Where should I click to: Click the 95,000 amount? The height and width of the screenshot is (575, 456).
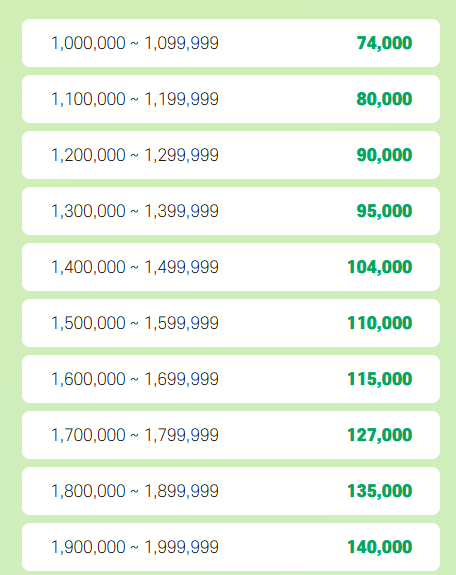coord(384,212)
